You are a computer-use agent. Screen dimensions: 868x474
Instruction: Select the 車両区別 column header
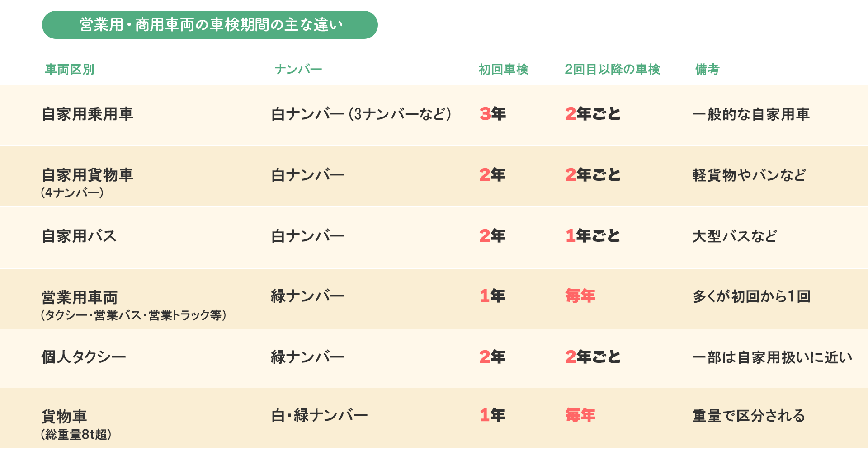(70, 69)
